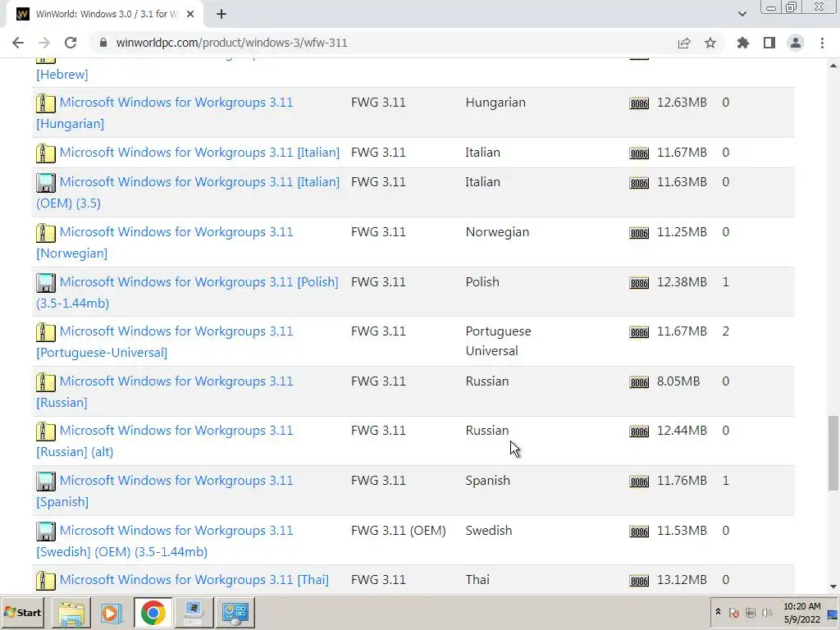Viewport: 840px width, 630px height.
Task: Bookmark this page with the star icon
Action: click(x=710, y=43)
